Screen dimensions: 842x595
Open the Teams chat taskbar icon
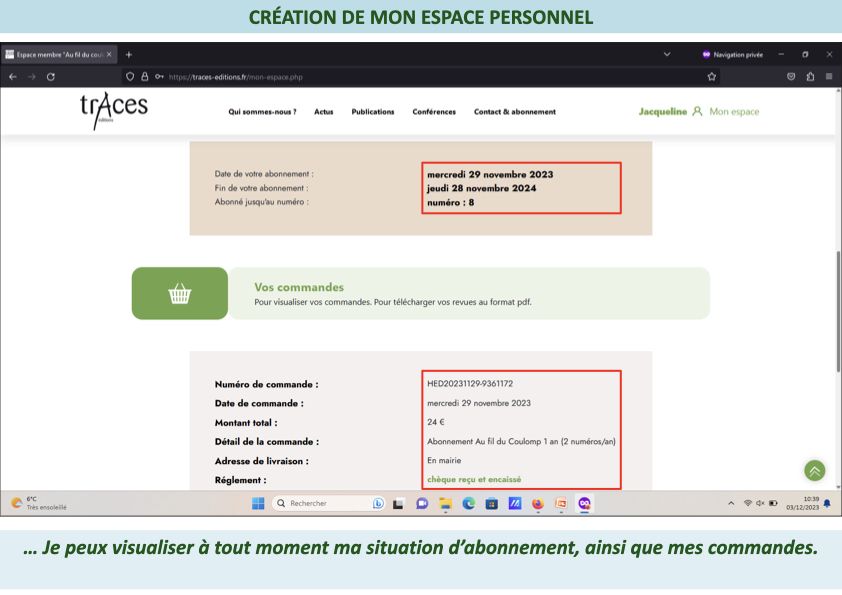pyautogui.click(x=422, y=504)
